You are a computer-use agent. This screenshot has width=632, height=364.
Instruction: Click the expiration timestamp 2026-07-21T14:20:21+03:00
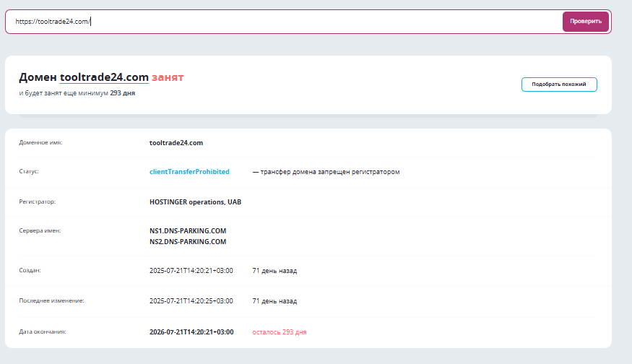(191, 332)
